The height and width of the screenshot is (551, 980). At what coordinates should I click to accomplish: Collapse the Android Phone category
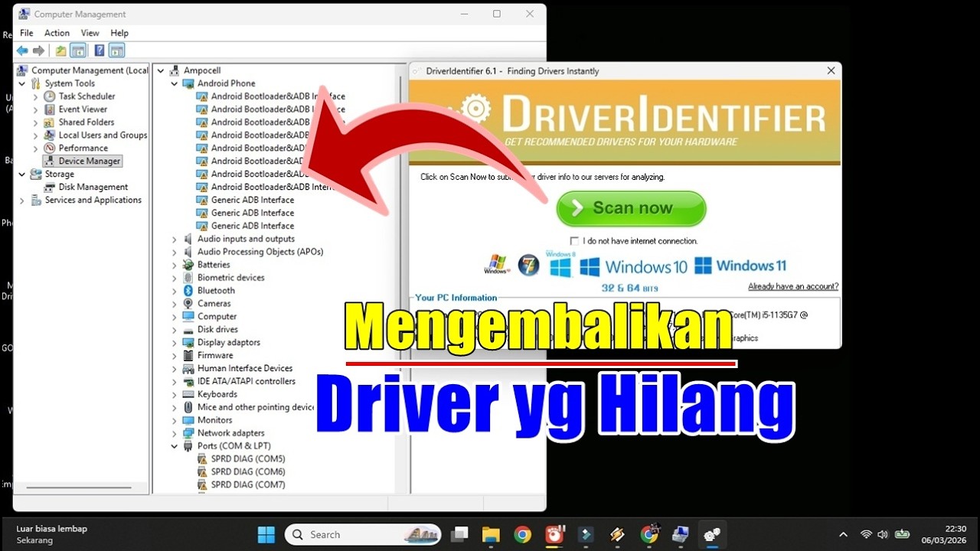[175, 83]
